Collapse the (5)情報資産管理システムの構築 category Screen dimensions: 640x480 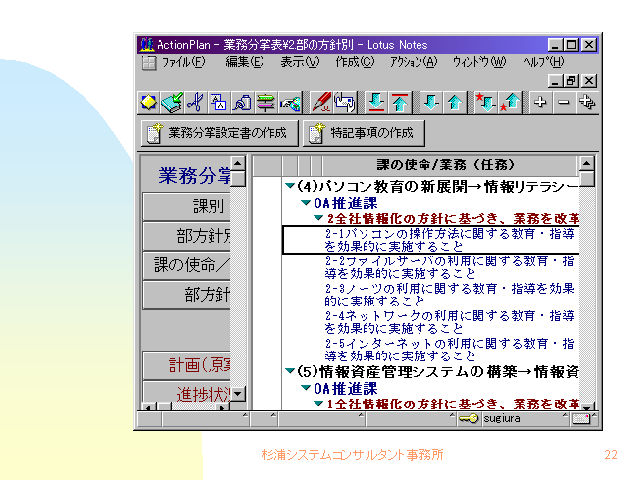point(289,372)
